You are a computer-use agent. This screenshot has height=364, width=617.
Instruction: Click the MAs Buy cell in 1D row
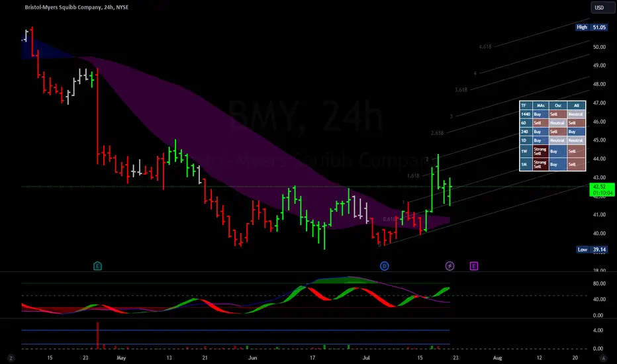click(541, 140)
